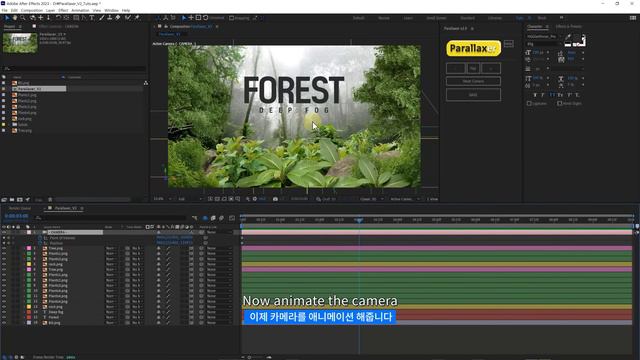Hide the Deep fog layer with its eye

pos(4,312)
